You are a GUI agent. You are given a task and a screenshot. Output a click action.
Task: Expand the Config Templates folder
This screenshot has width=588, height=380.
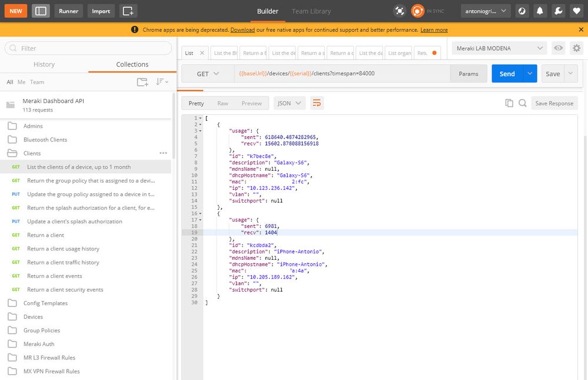tap(86, 303)
